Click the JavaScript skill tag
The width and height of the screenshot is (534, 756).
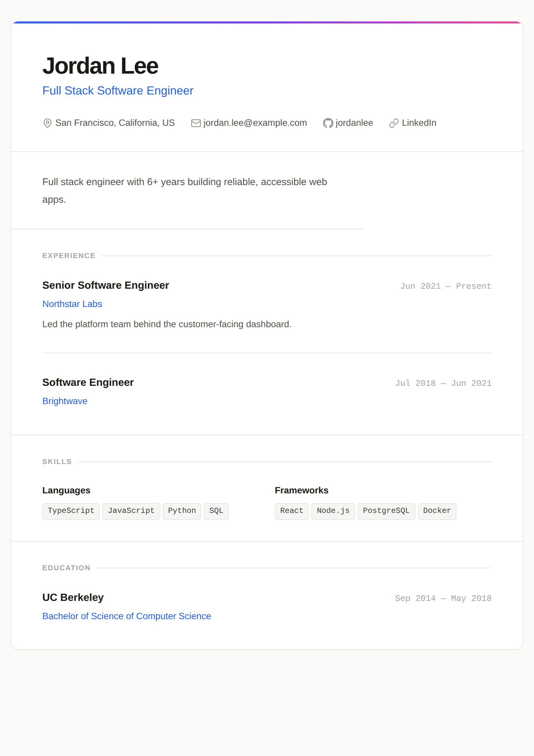[x=131, y=511]
